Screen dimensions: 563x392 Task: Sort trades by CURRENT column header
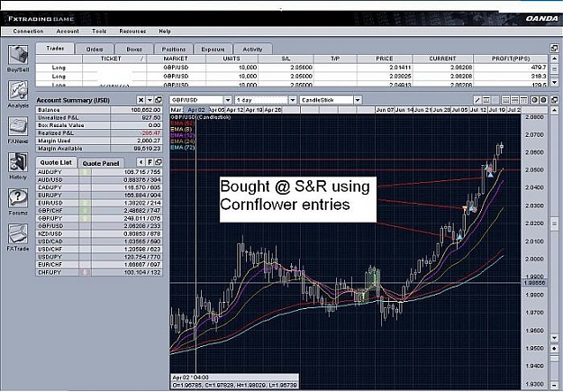point(442,59)
